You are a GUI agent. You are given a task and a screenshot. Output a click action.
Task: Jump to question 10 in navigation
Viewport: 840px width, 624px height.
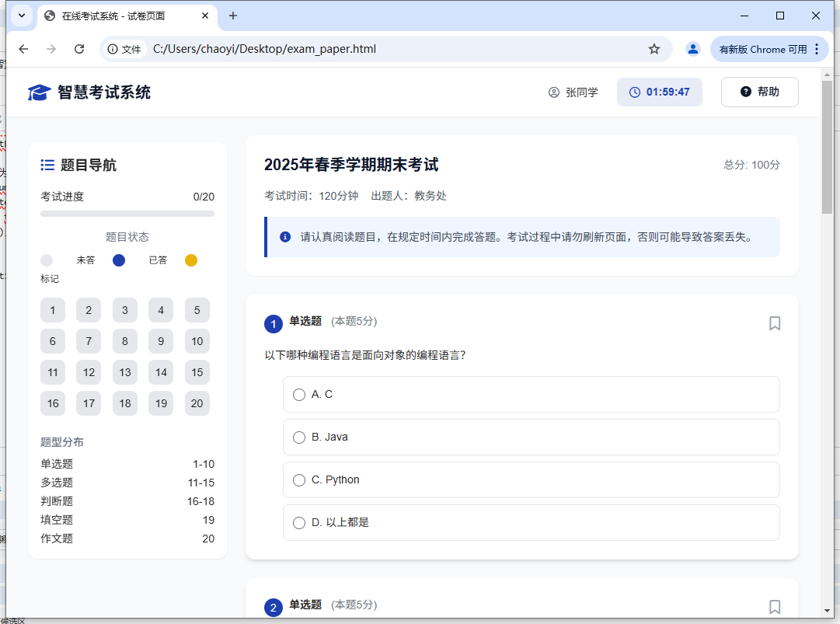pyautogui.click(x=197, y=341)
